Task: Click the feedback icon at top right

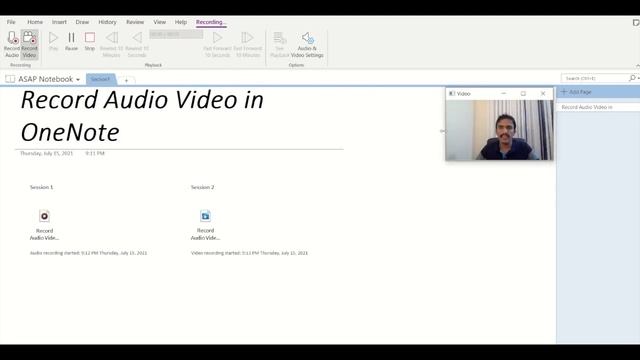Action: [636, 22]
